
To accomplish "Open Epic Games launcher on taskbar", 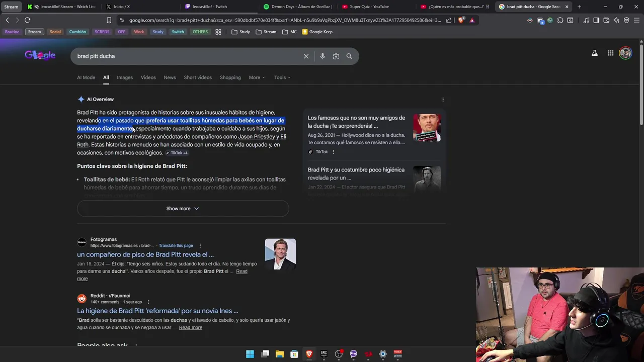I will tap(324, 354).
